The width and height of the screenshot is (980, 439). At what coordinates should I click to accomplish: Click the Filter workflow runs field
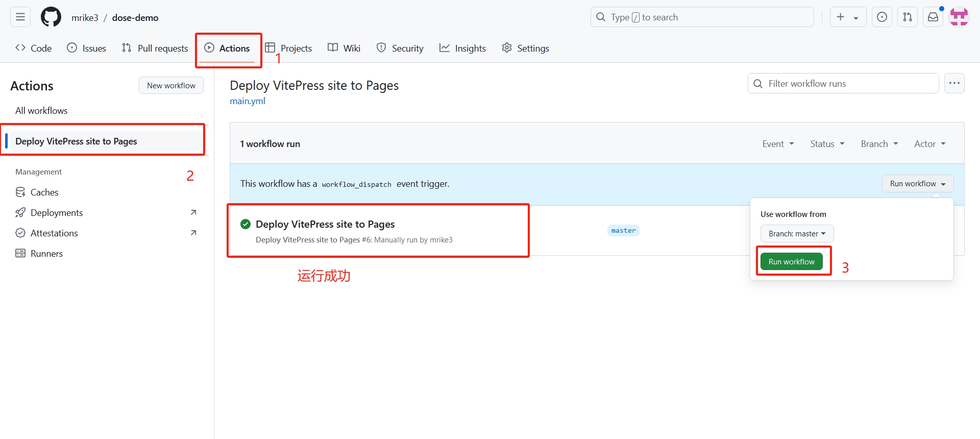pyautogui.click(x=847, y=84)
